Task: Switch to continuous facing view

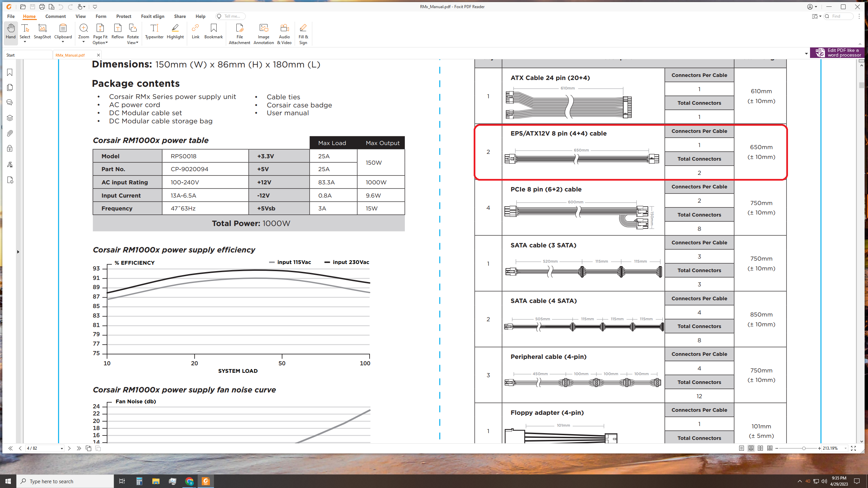Action: [x=770, y=448]
